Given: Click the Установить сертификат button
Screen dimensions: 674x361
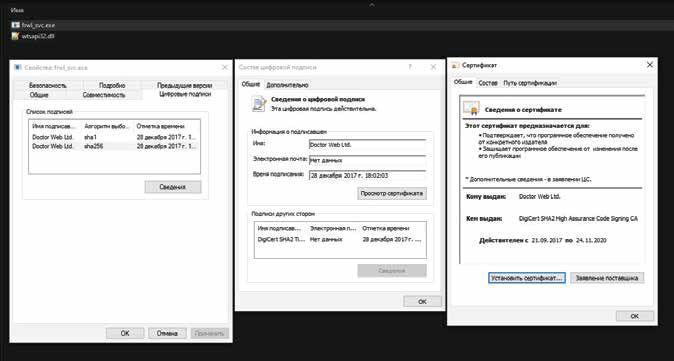Looking at the screenshot, I should [x=527, y=278].
